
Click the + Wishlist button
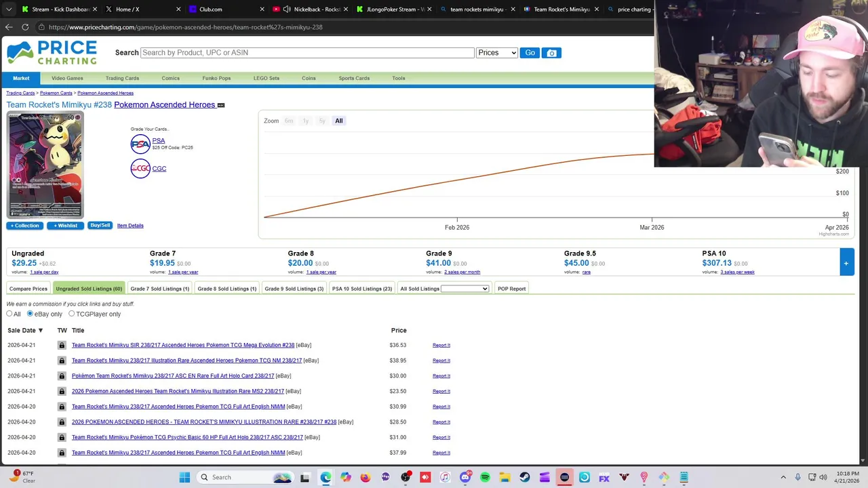coord(65,226)
